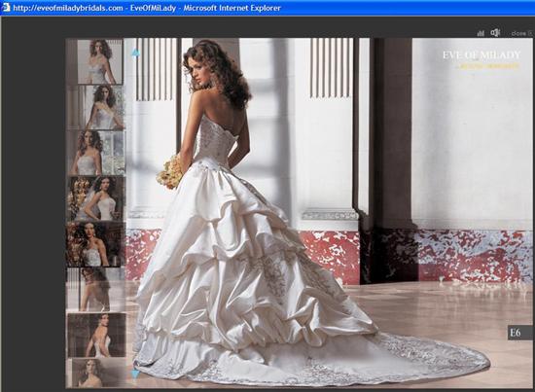This screenshot has height=392, width=535.
Task: Click the audio equalizer bars icon
Action: 481,33
